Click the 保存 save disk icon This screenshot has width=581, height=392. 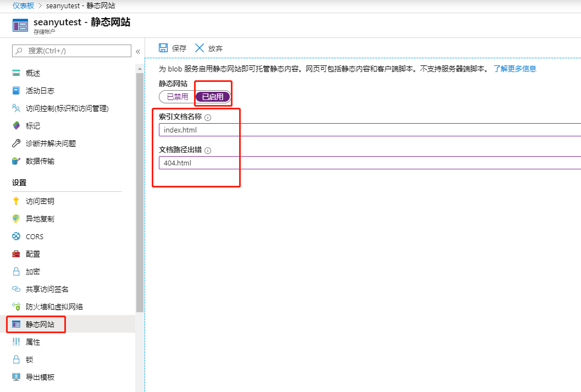[x=163, y=48]
